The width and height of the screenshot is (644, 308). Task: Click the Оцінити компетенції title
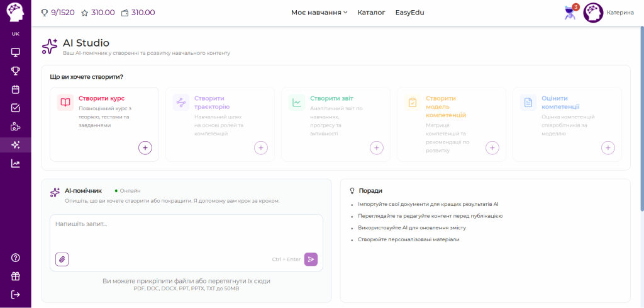(560, 103)
